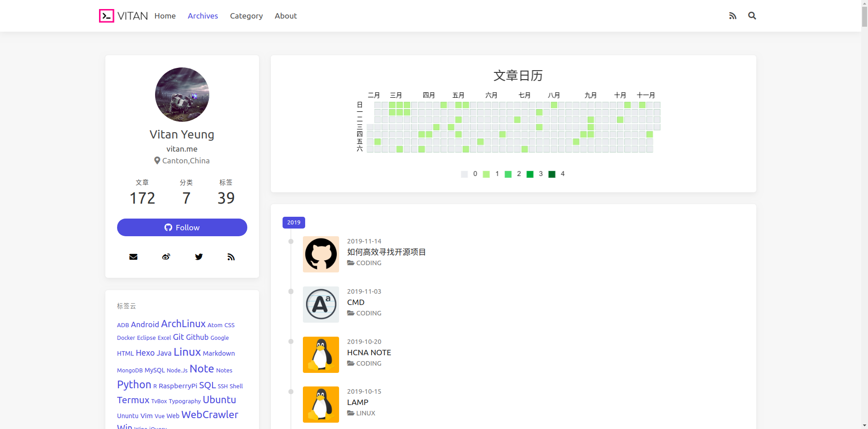Open the CMD post title
The image size is (868, 429).
pyautogui.click(x=356, y=302)
